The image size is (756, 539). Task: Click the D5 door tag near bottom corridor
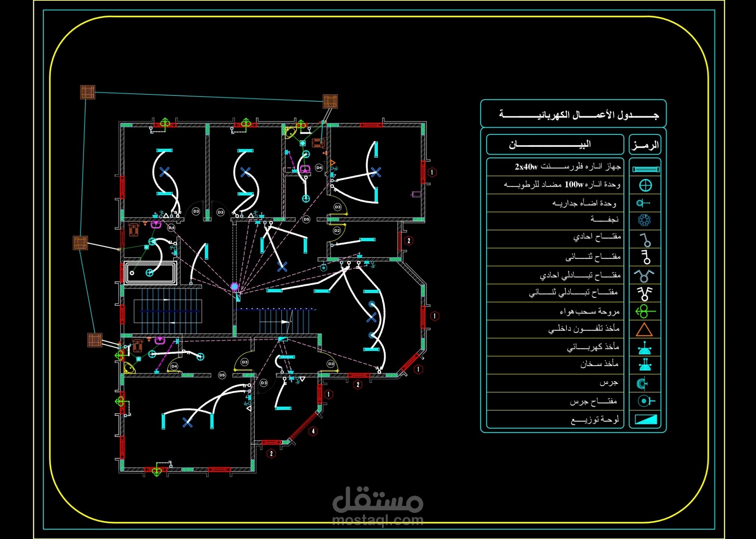222,375
